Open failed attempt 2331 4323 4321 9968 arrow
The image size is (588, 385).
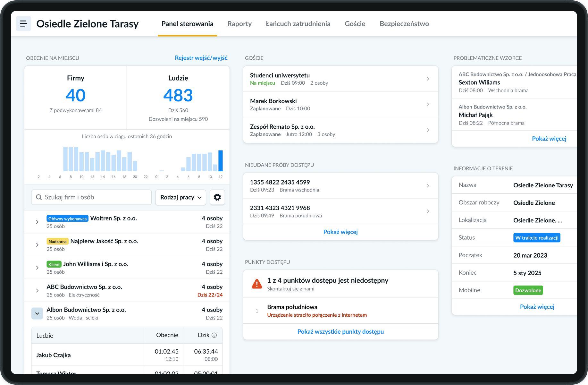click(428, 211)
